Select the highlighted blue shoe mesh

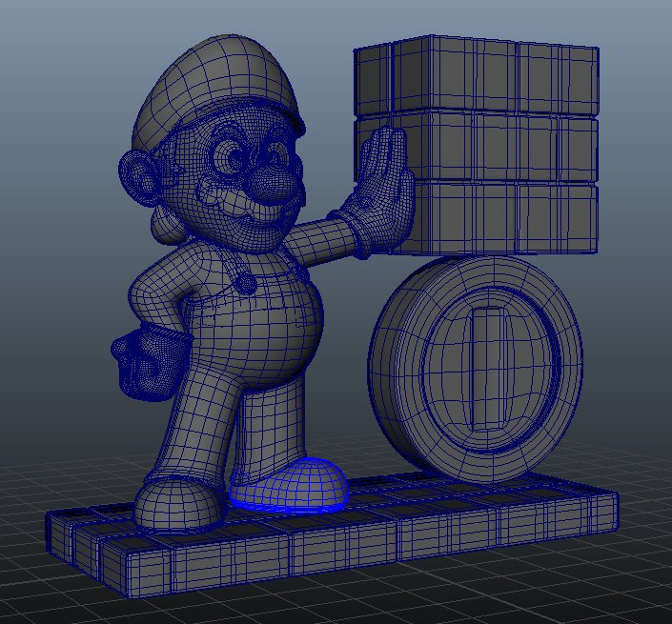click(289, 485)
